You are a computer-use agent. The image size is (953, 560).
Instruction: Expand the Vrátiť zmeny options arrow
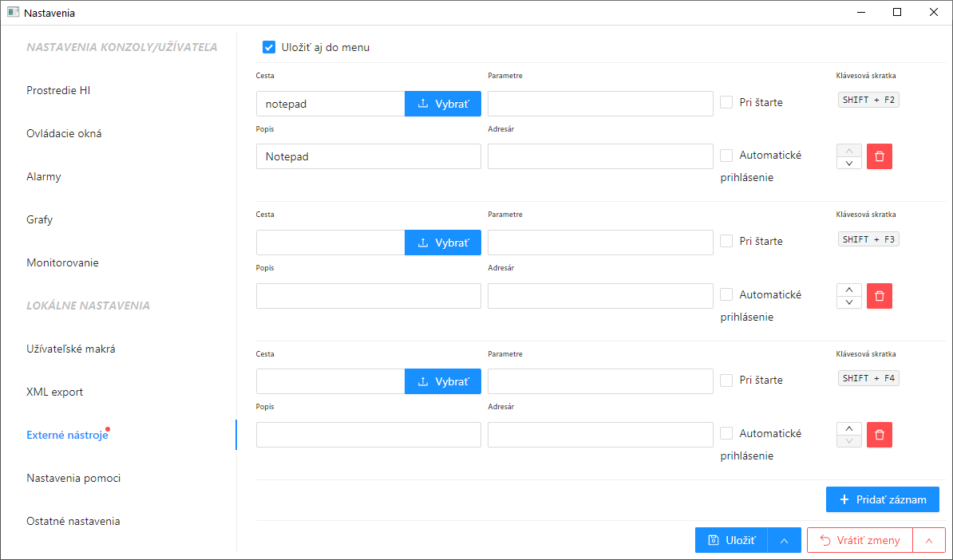pos(929,540)
